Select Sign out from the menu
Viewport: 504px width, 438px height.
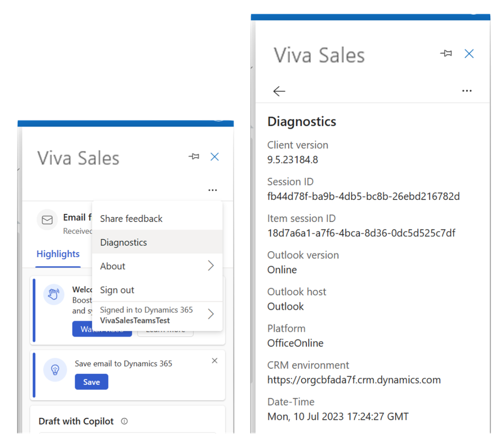tap(157, 290)
